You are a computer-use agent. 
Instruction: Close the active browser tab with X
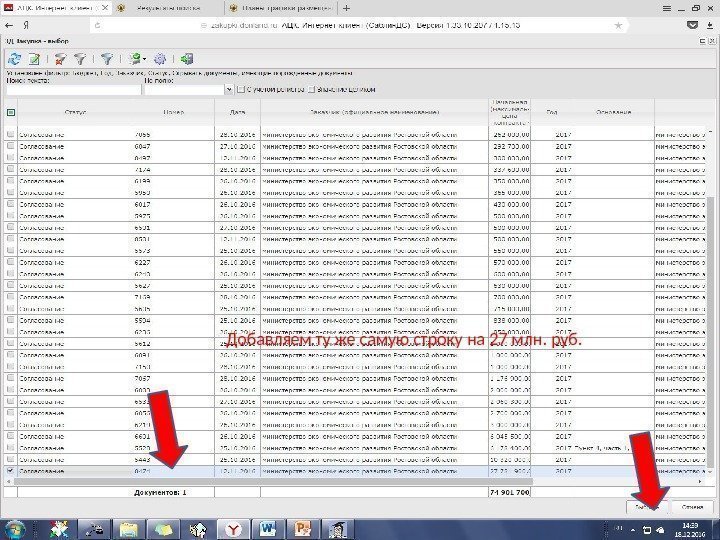click(105, 8)
